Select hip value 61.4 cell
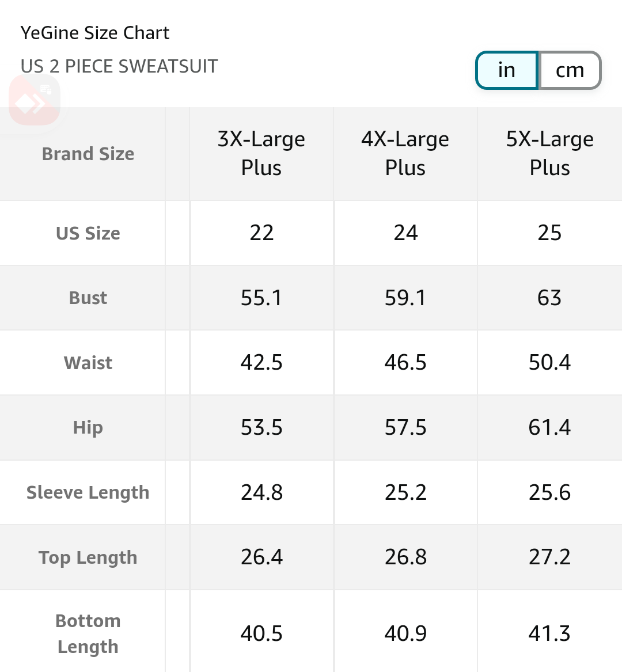622x672 pixels. [550, 428]
